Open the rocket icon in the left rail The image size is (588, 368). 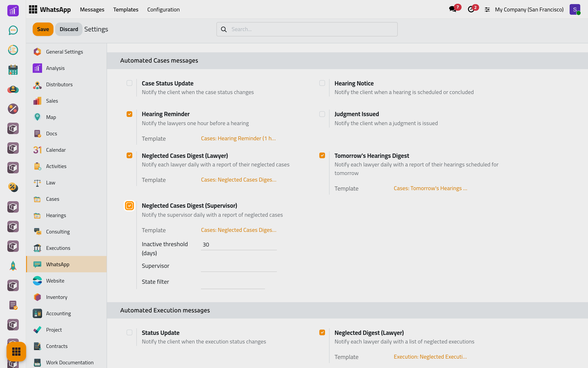[x=13, y=266]
